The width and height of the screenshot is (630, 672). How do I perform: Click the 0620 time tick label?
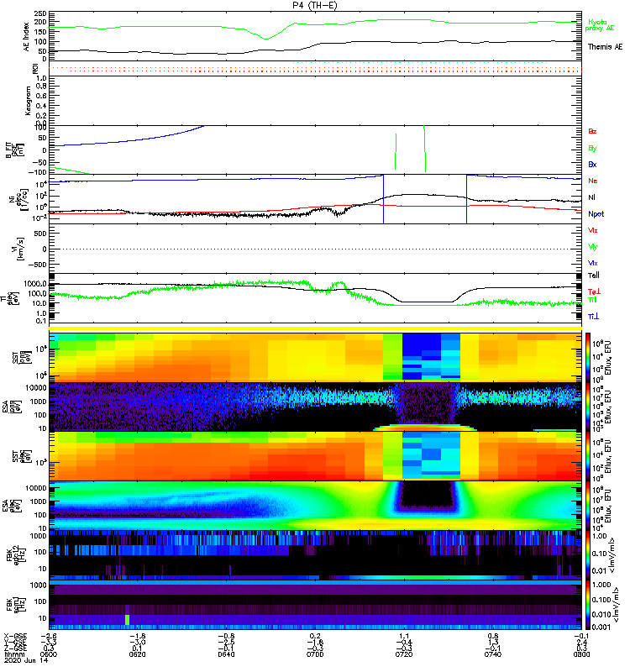[x=138, y=654]
